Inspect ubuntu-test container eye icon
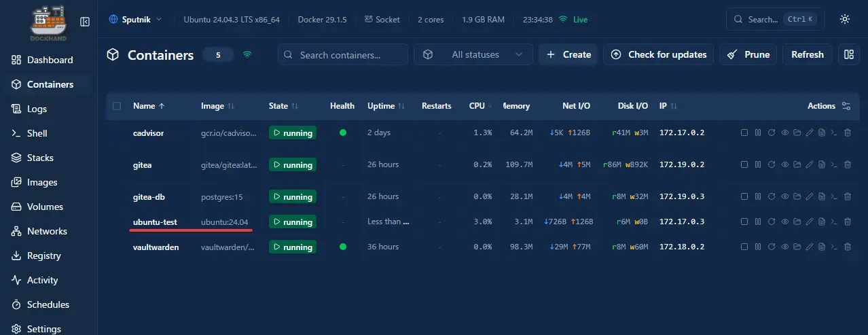 (x=785, y=222)
